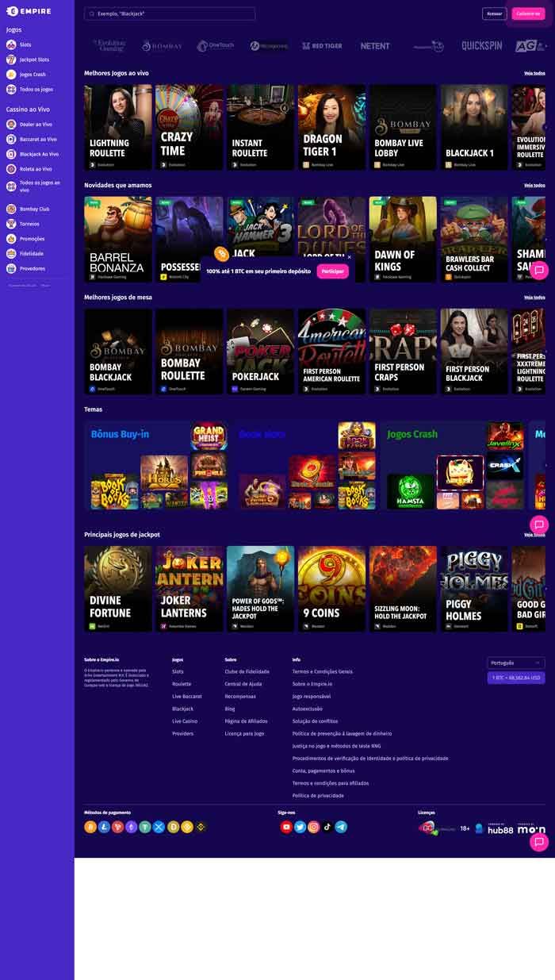Open the Bônus Buy-in theme card

click(156, 466)
